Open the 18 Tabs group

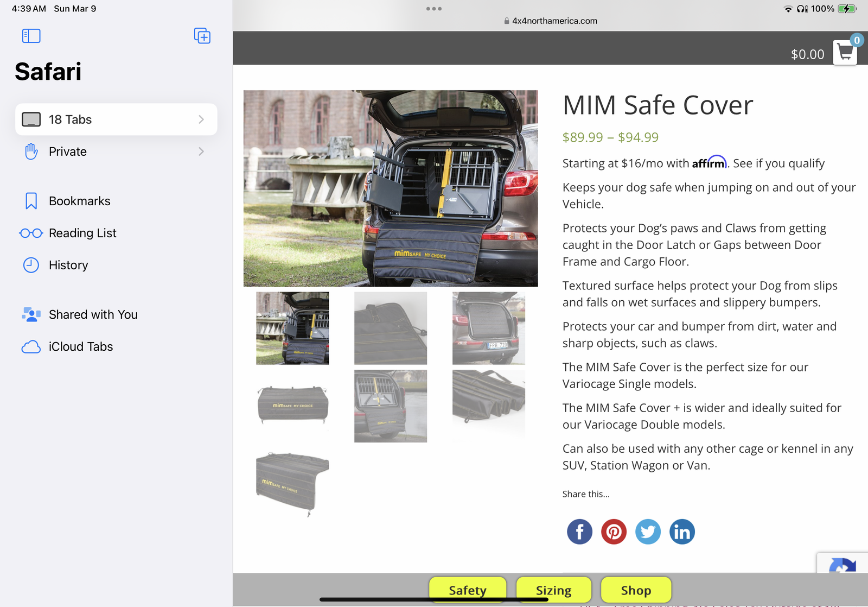pyautogui.click(x=116, y=119)
